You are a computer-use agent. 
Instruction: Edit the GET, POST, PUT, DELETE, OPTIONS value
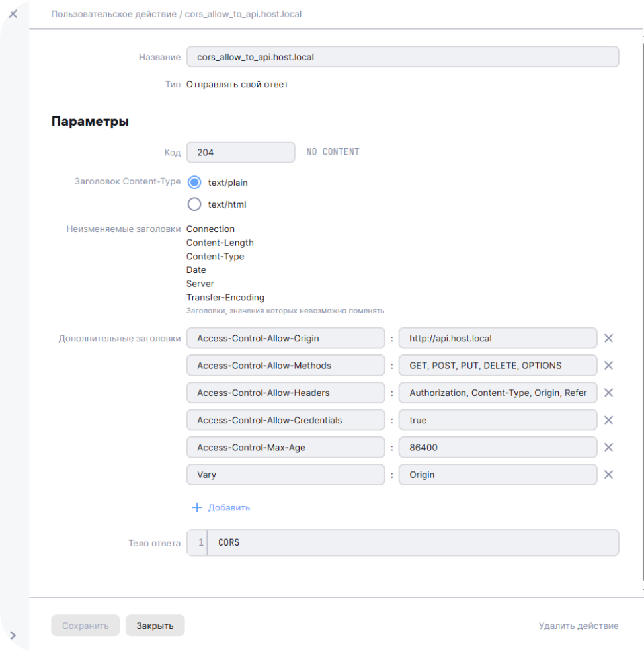[497, 366]
